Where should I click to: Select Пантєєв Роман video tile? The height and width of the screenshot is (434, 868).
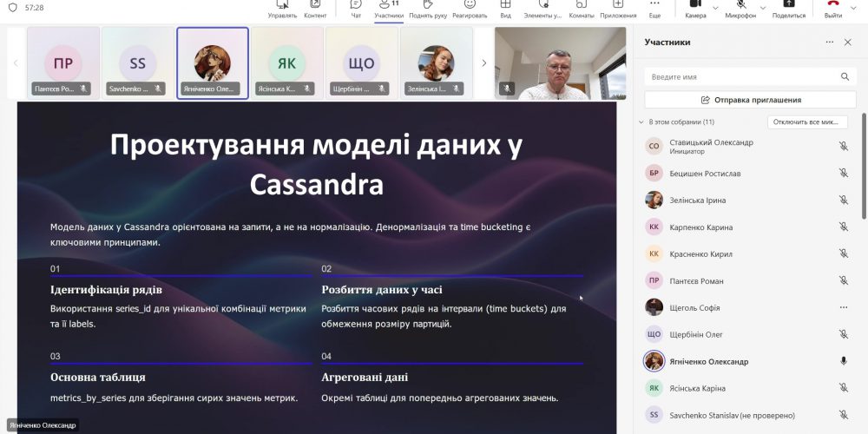(63, 62)
